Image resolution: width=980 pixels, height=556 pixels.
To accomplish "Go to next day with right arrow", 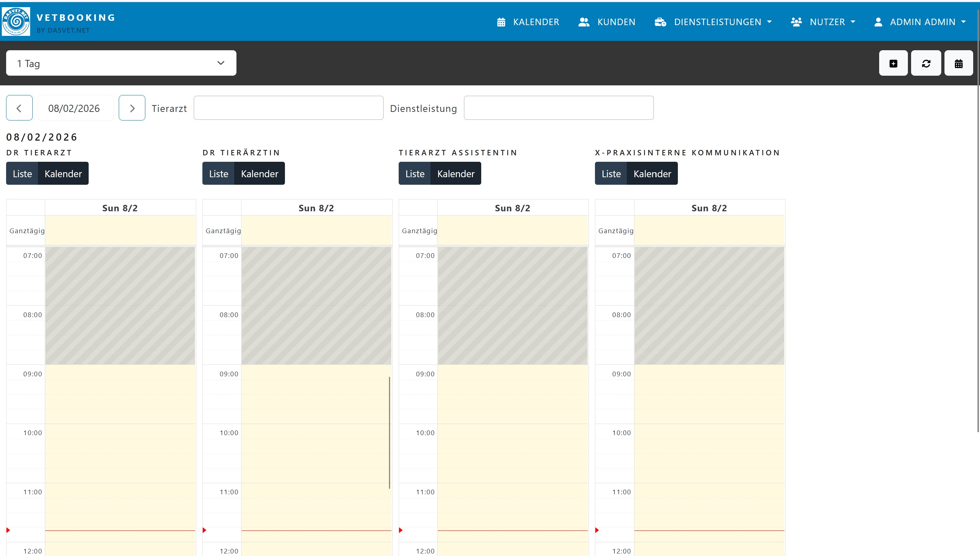I will coord(132,108).
